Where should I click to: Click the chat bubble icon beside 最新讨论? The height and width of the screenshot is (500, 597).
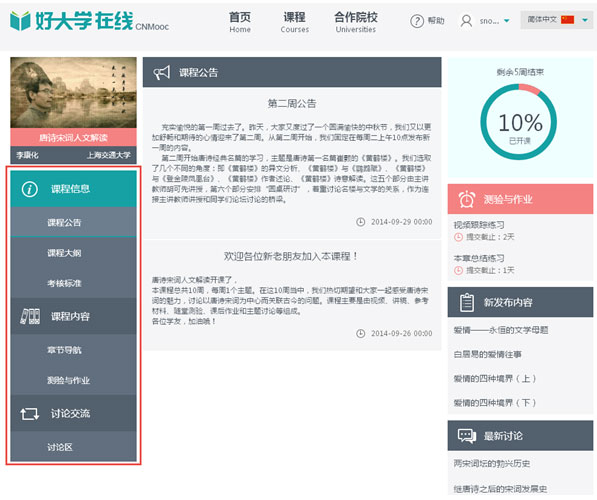tap(467, 436)
